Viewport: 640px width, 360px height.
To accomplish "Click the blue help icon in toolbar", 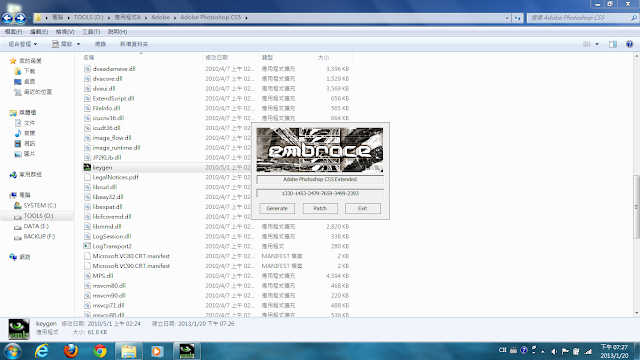I will point(629,44).
